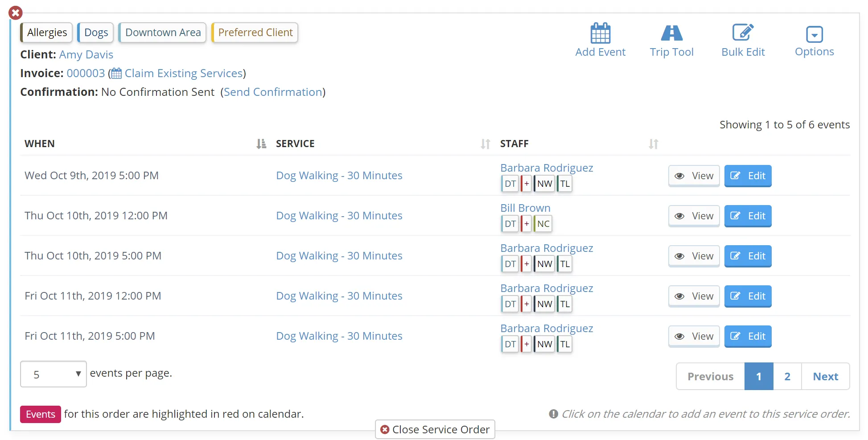Edit the Fri Oct 11th 12:00 PM event
Image resolution: width=868 pixels, height=440 pixels.
pos(748,296)
